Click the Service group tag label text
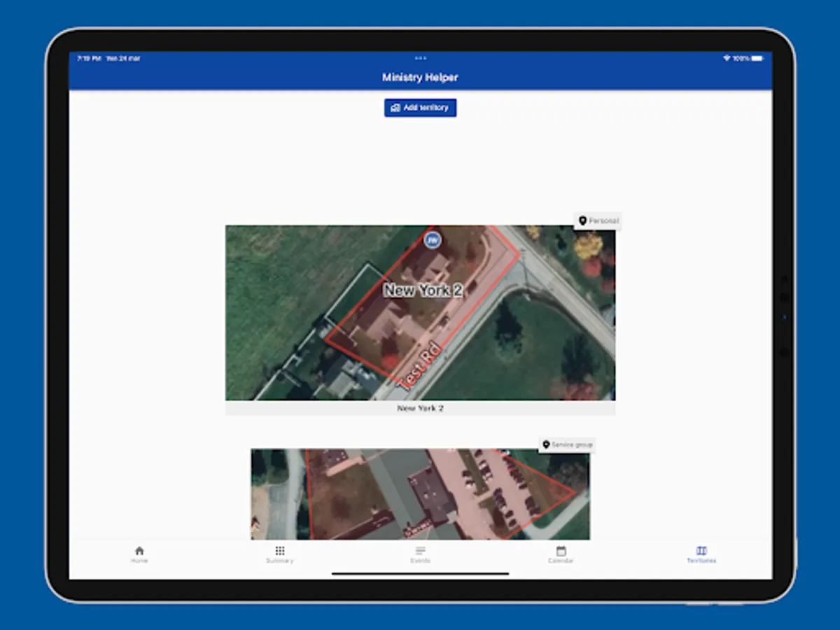 pyautogui.click(x=572, y=445)
